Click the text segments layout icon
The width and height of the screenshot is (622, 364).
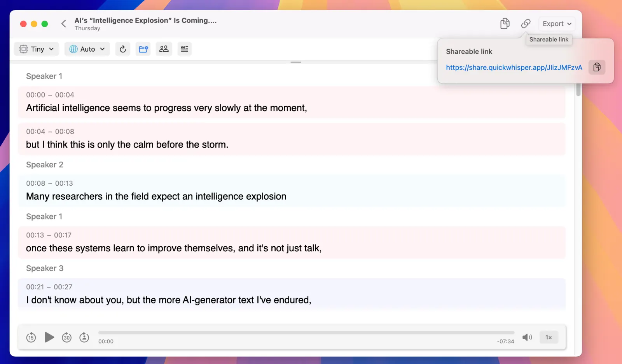click(x=185, y=49)
